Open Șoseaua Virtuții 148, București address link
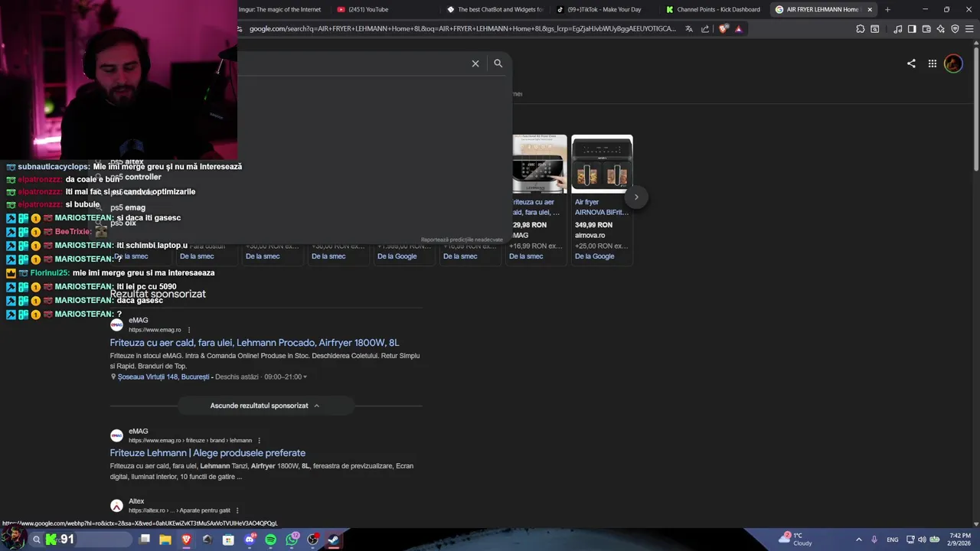 pos(163,377)
